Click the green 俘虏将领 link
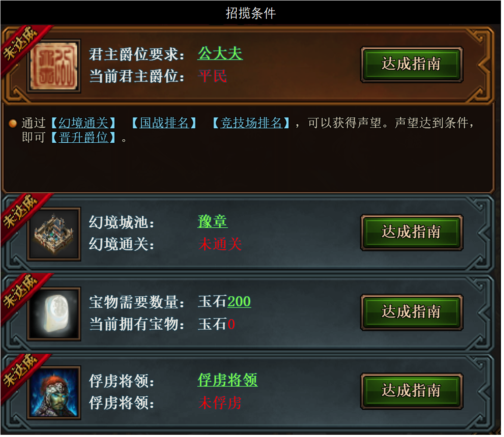504x437 pixels. (x=227, y=381)
